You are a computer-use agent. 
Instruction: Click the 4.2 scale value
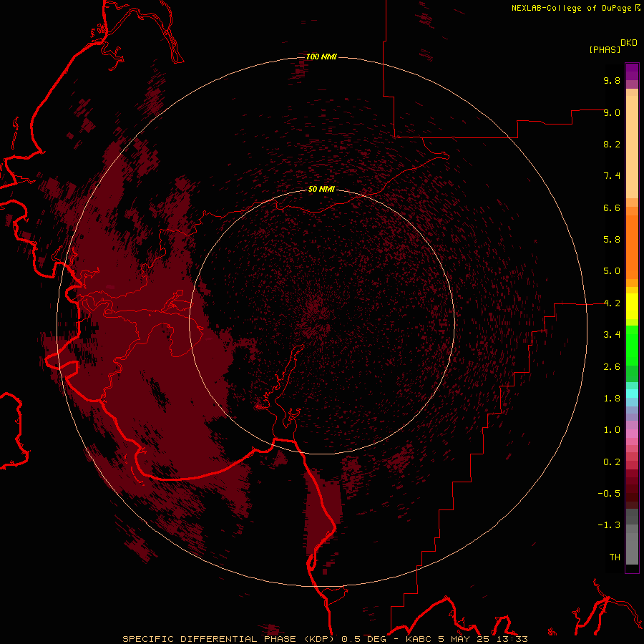click(x=612, y=303)
